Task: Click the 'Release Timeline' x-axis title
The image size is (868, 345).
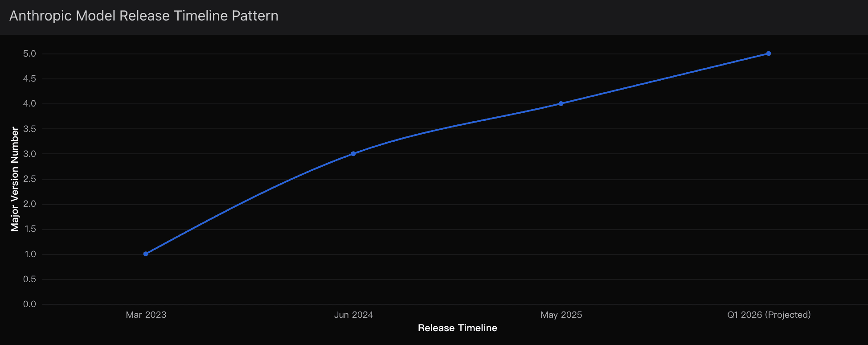Action: 458,328
